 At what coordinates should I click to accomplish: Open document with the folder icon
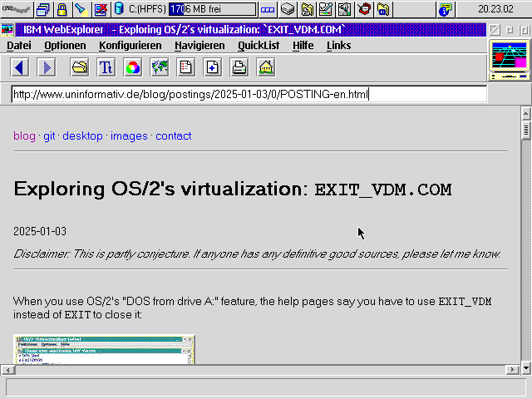pyautogui.click(x=80, y=67)
